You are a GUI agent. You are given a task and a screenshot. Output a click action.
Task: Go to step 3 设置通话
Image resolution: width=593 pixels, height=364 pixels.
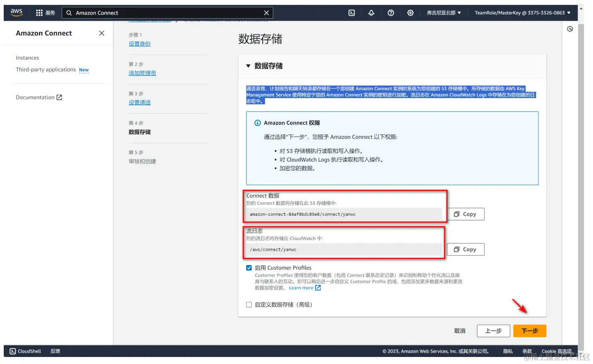(x=140, y=103)
